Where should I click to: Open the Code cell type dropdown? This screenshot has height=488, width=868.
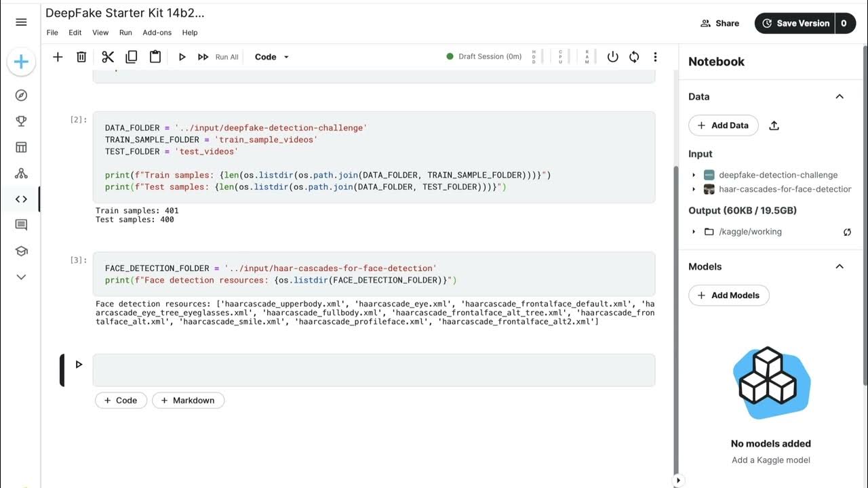pyautogui.click(x=272, y=57)
